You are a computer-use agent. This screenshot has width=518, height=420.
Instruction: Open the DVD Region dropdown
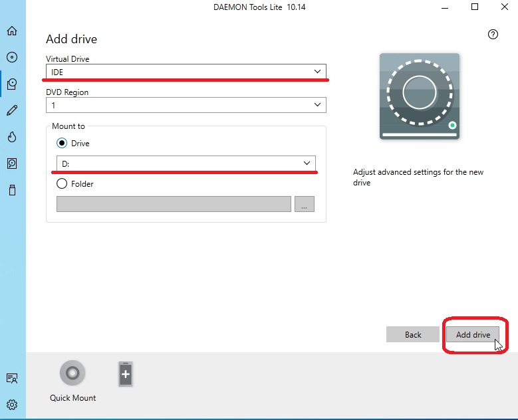186,105
